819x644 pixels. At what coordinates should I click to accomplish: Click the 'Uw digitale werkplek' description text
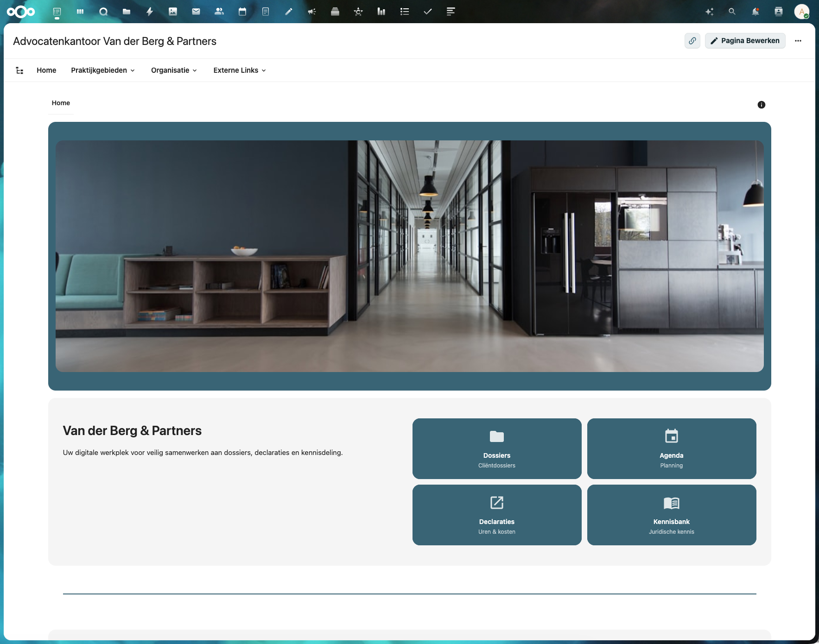click(203, 453)
